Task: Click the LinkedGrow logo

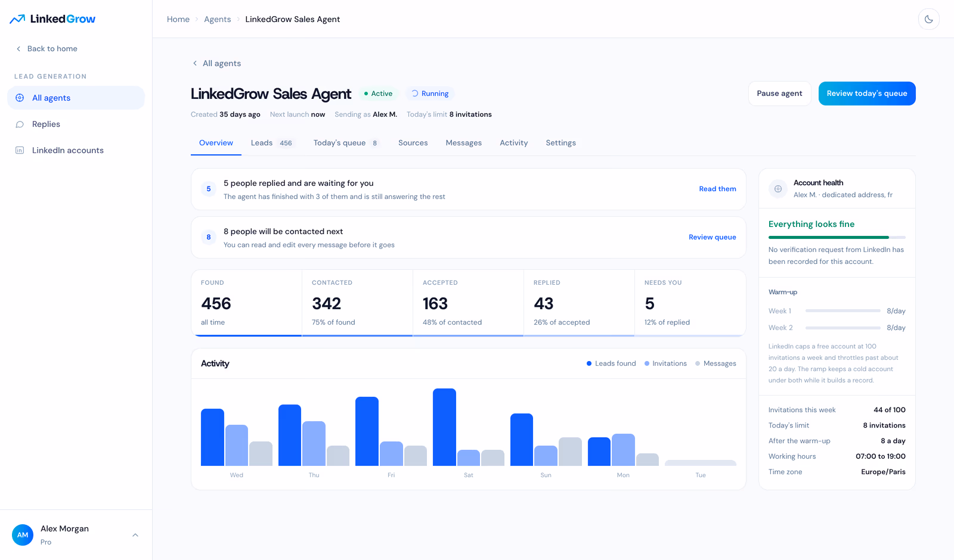Action: (x=52, y=19)
